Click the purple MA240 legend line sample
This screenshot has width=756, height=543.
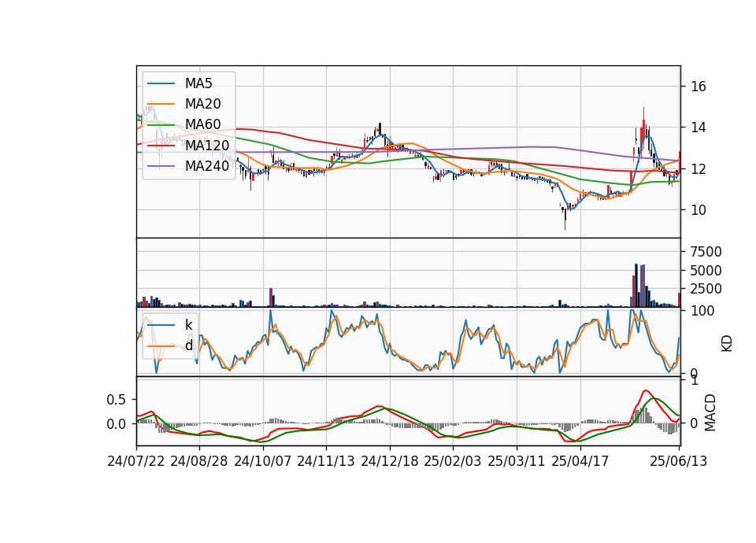[x=161, y=166]
